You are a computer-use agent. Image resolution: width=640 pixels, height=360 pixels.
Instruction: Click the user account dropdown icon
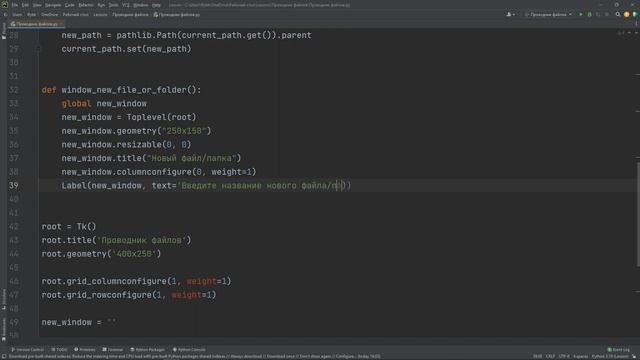(x=511, y=15)
